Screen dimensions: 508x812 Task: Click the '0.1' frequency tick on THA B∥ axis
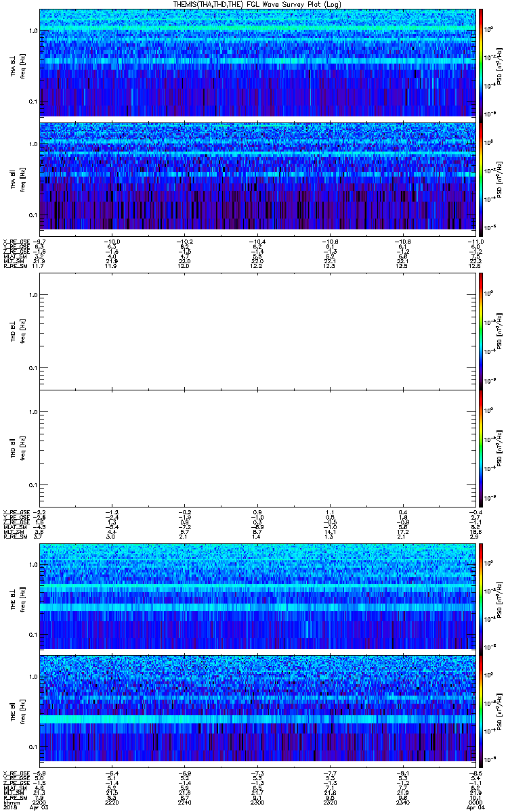point(33,215)
